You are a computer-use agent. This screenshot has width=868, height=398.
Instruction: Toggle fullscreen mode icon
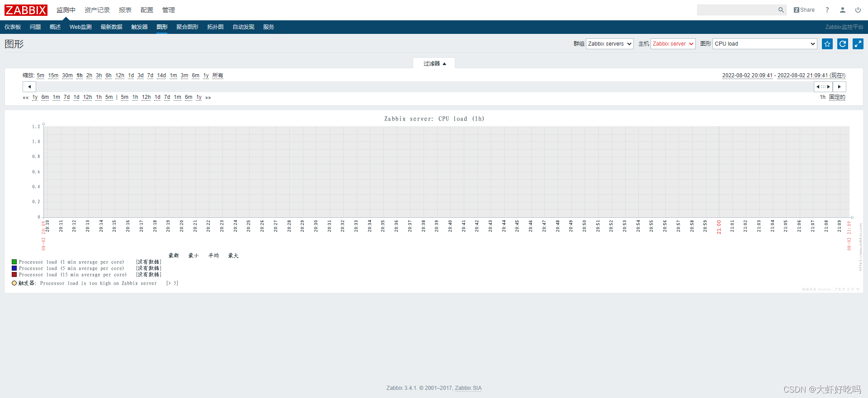(858, 44)
